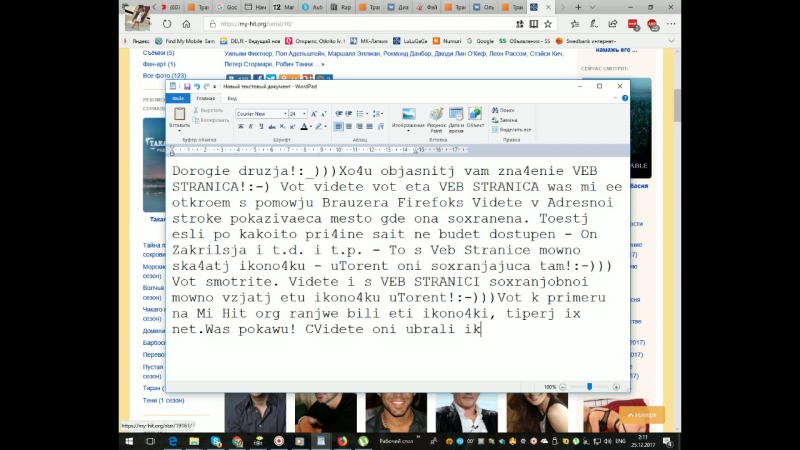This screenshot has height=450, width=800.
Task: Click the zoom slider in WordPad's status bar
Action: 590,386
